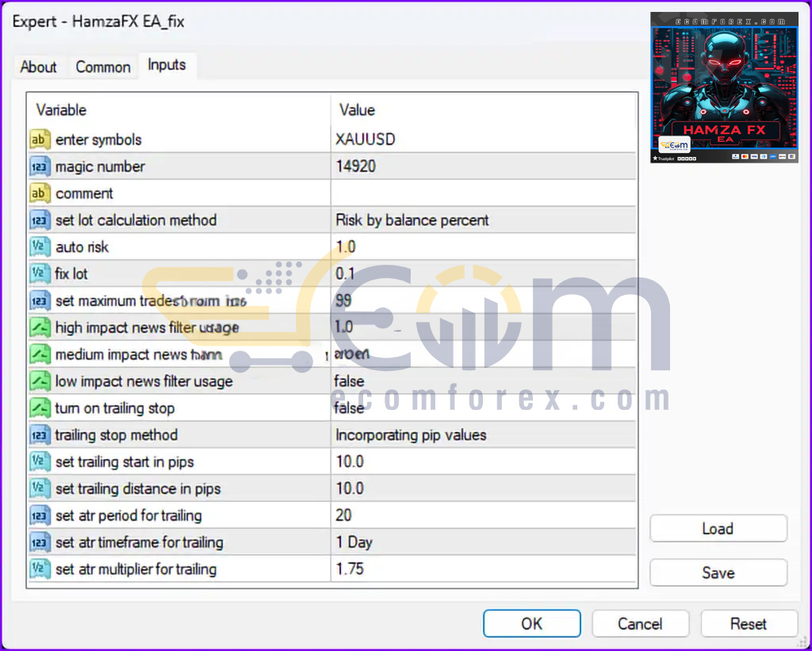This screenshot has height=651, width=812.
Task: Switch to the Common tab
Action: pos(103,67)
